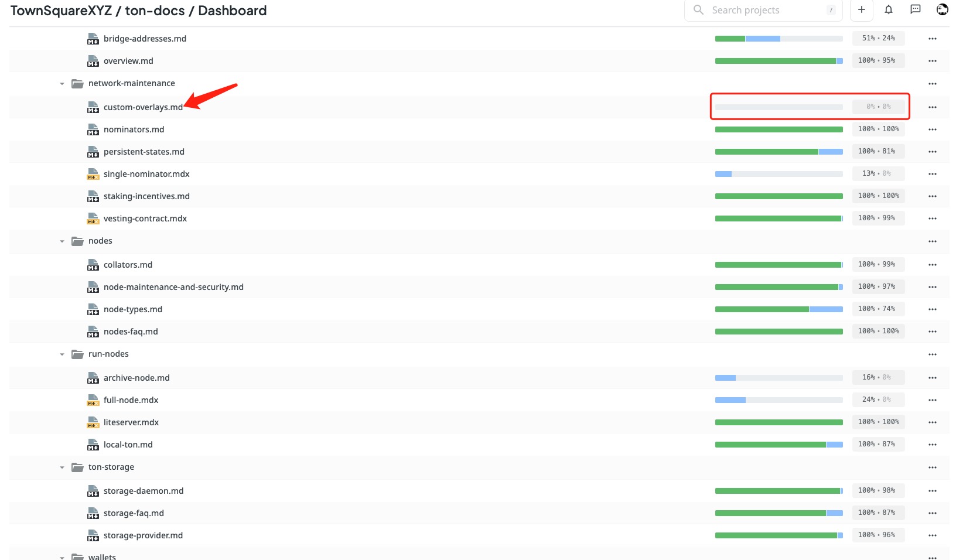Open more options for liteserver.mdx
956x560 pixels.
click(933, 422)
